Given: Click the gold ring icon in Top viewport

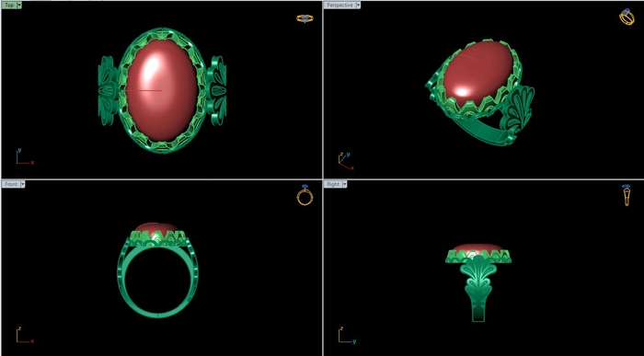Looking at the screenshot, I should pyautogui.click(x=305, y=18).
